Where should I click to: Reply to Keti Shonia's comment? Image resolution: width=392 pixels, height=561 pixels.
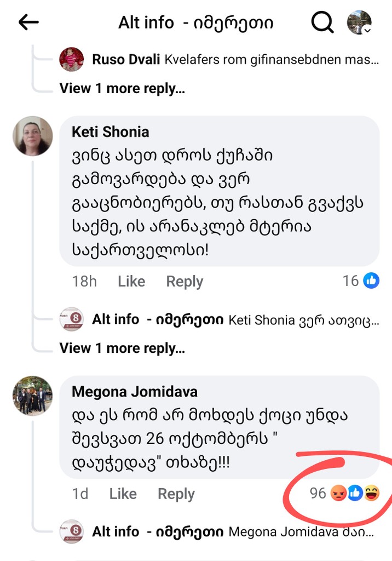tap(185, 282)
